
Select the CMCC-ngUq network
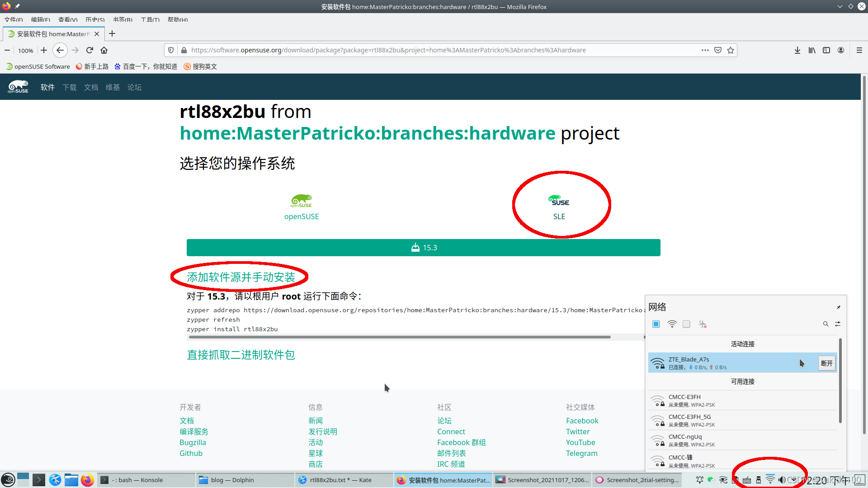743,440
